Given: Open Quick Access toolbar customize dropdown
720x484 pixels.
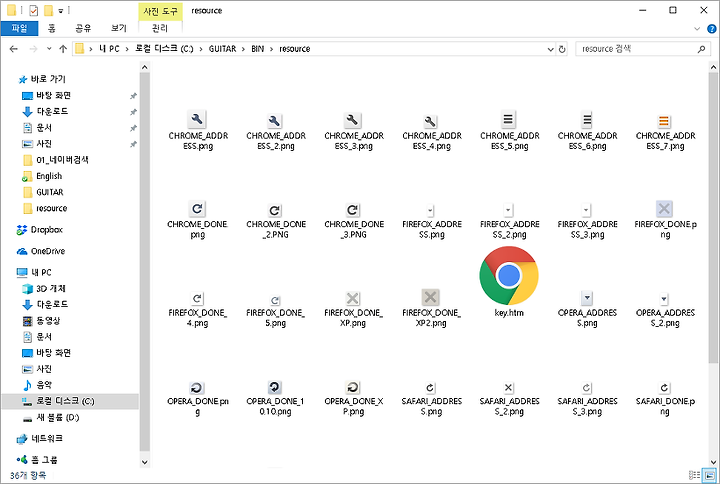Looking at the screenshot, I should coord(61,10).
